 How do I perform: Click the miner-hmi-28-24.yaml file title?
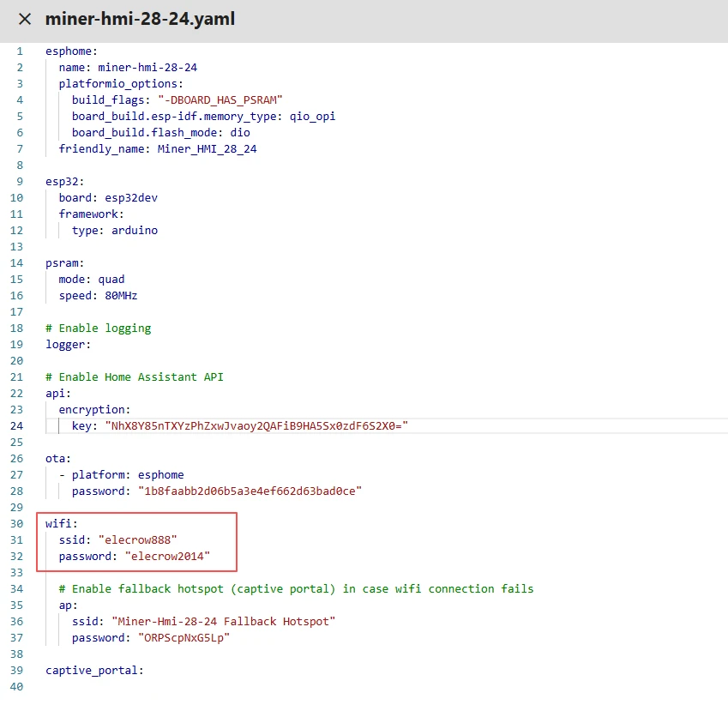coord(140,19)
